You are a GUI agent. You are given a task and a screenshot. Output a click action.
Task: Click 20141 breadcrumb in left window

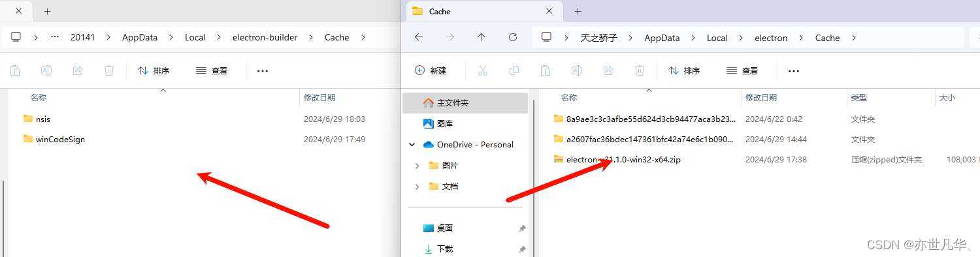coord(82,37)
